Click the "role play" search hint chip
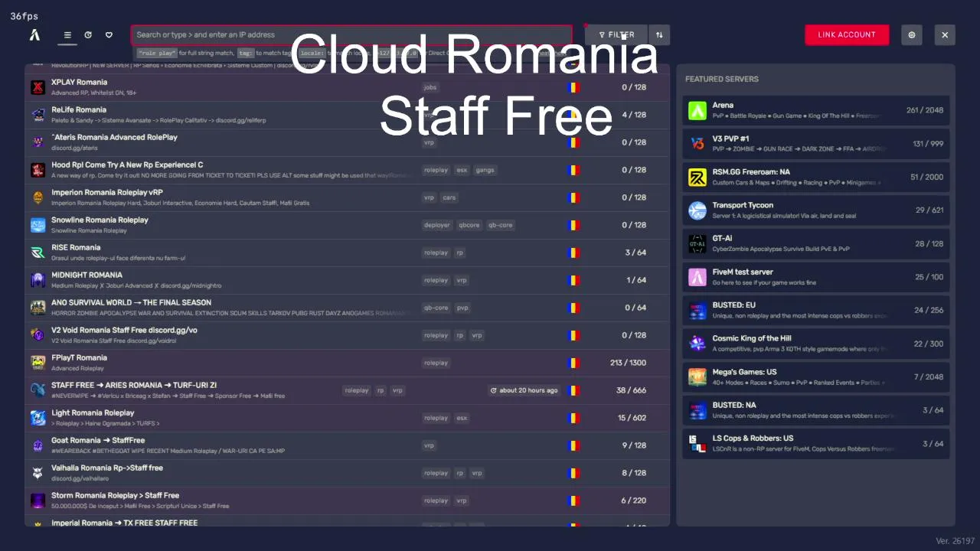This screenshot has height=551, width=980. (156, 54)
